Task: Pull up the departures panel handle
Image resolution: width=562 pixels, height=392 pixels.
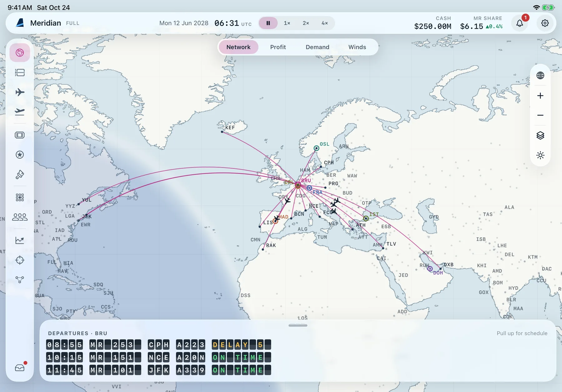Action: coord(298,325)
